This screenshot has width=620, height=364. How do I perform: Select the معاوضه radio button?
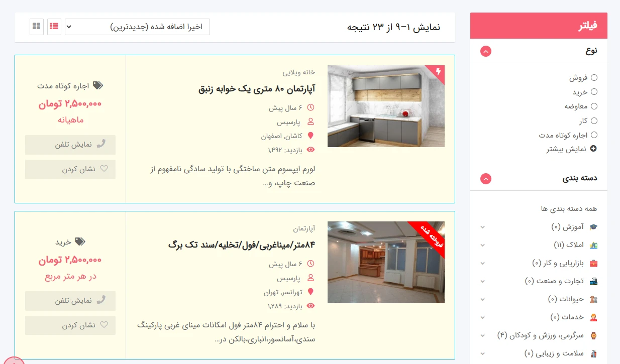coord(594,106)
